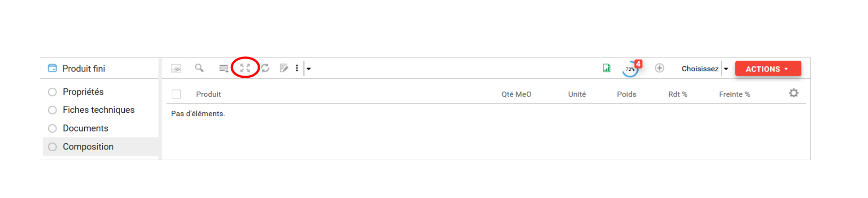Select the Fiches techniques radio option
This screenshot has width=868, height=198.
coord(52,110)
